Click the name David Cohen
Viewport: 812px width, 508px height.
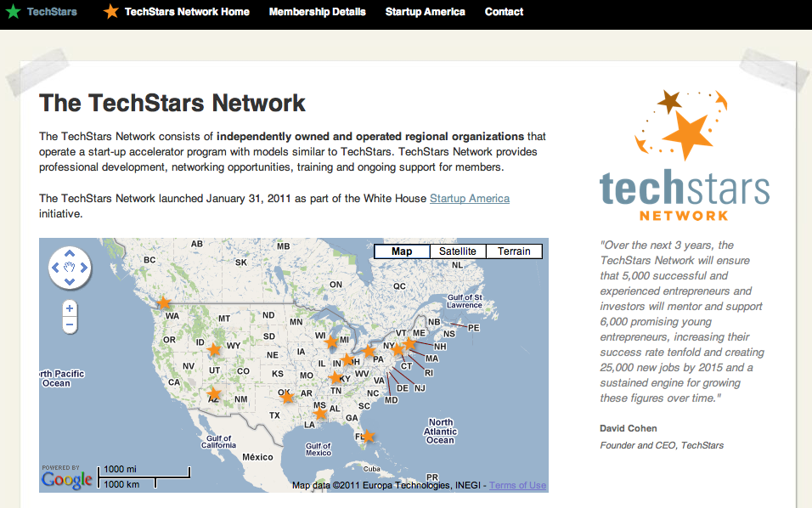tap(629, 428)
